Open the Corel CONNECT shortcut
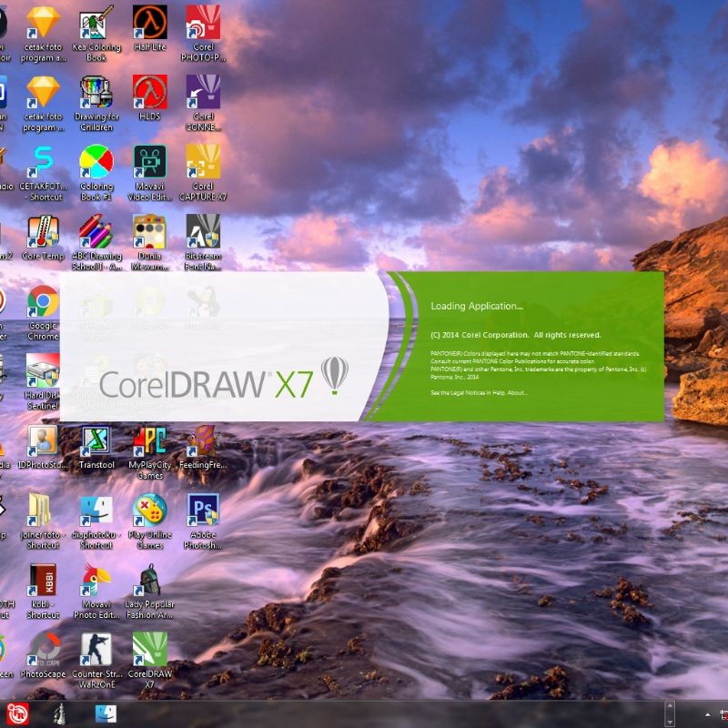 click(x=203, y=103)
